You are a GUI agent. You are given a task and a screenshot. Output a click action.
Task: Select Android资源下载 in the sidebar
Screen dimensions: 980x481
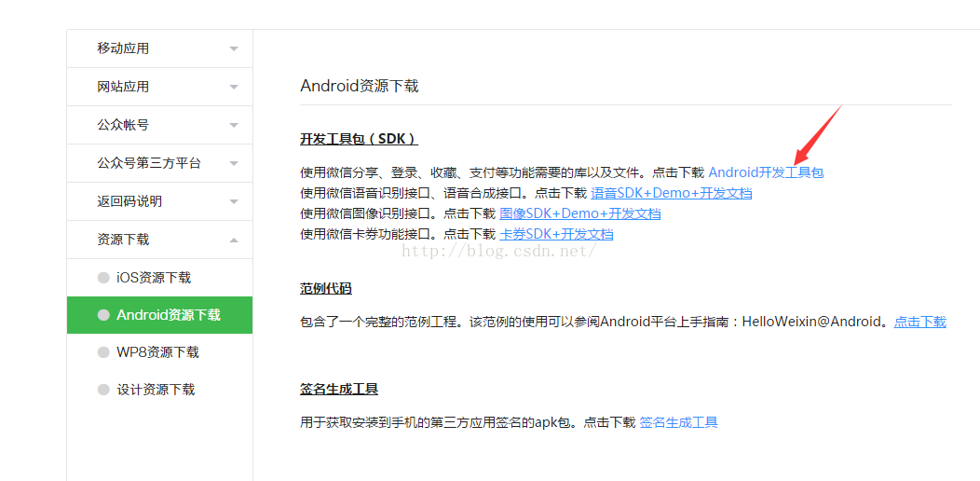160,315
